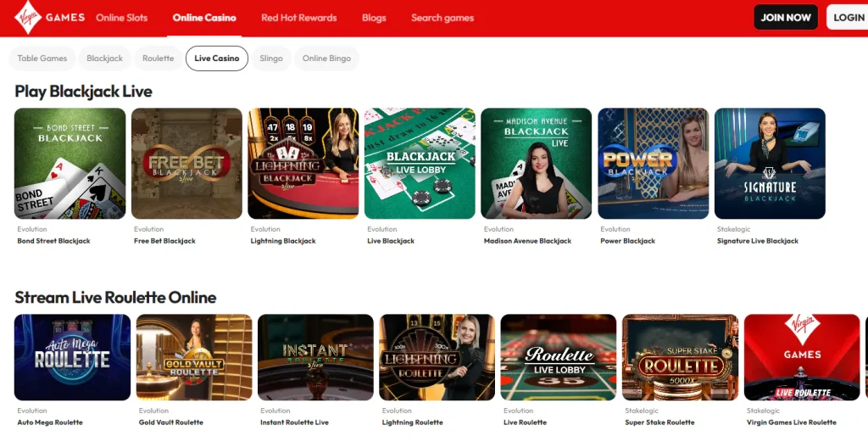Click the Power Blackjack title text
The height and width of the screenshot is (442, 868).
click(628, 241)
